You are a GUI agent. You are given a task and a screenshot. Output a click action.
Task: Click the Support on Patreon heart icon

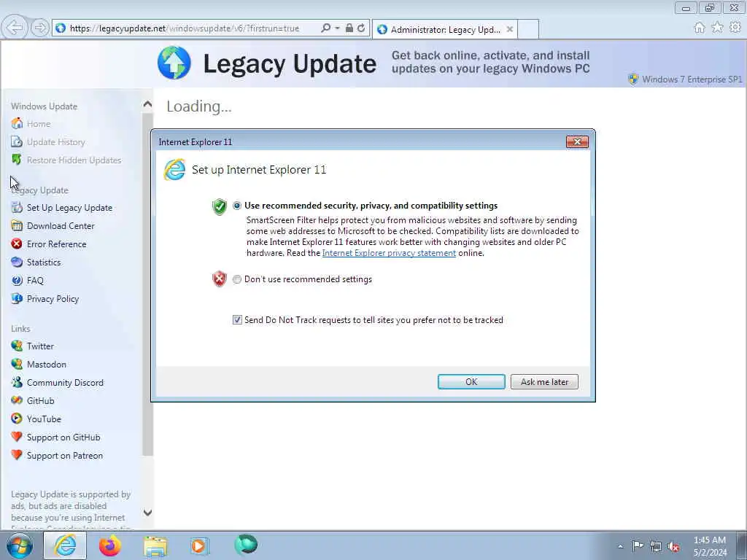(x=17, y=455)
